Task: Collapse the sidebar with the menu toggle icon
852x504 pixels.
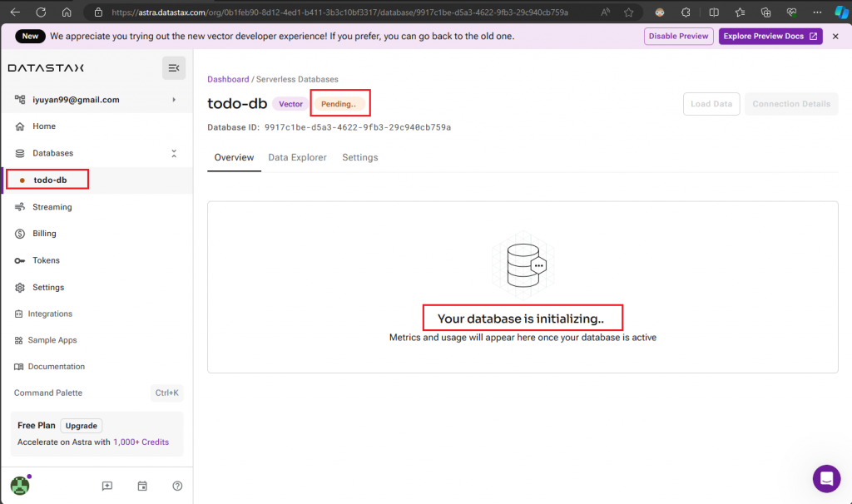Action: pos(174,68)
